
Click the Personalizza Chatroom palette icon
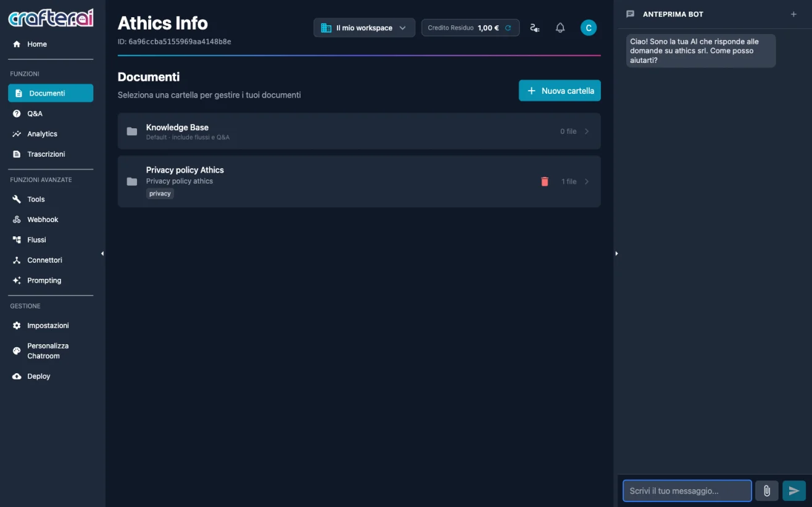[17, 351]
